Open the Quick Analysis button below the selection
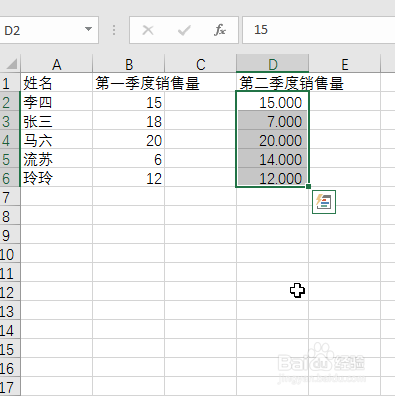The image size is (395, 396). [324, 202]
